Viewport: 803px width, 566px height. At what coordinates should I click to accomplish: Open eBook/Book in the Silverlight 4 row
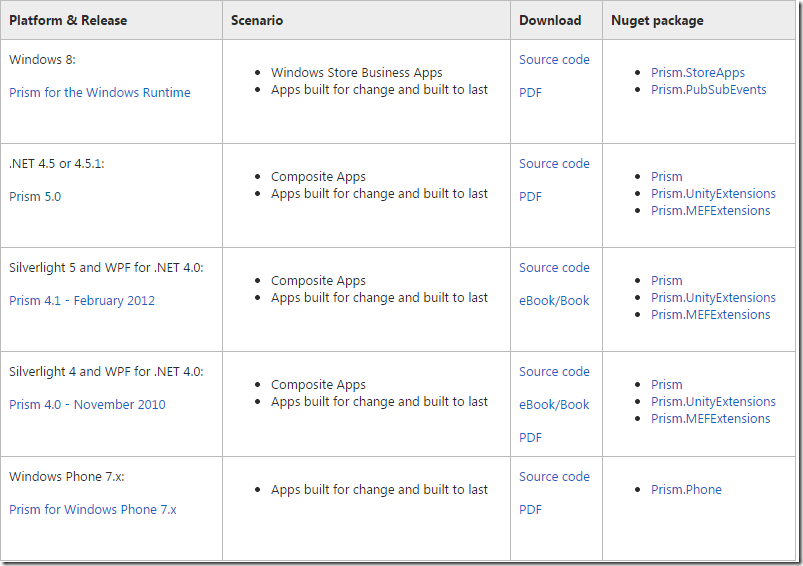[554, 405]
